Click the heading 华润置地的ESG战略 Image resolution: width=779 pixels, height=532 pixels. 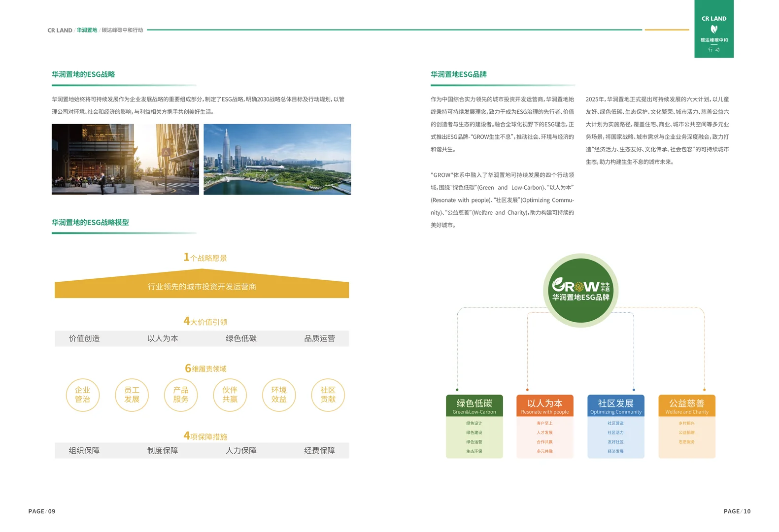click(83, 74)
